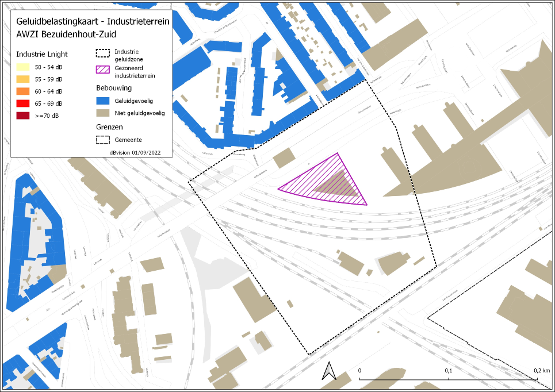
Task: Click the north arrow symbol
Action: (328, 371)
